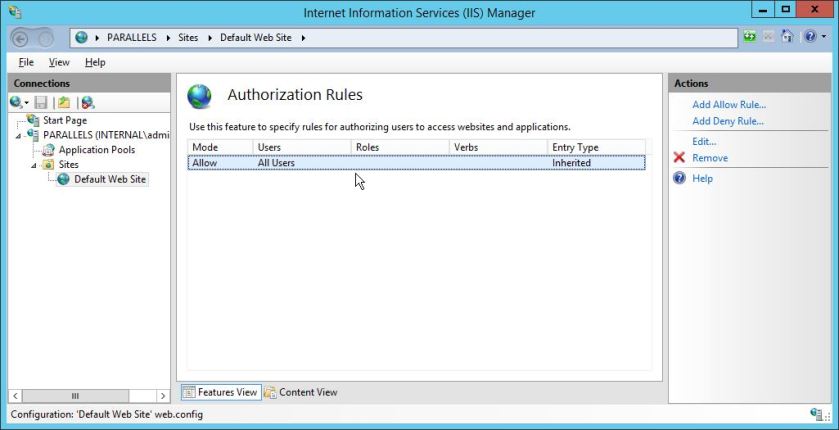The width and height of the screenshot is (839, 430).
Task: Expand the breadcrumb arrow after Default Web Site
Action: (303, 37)
